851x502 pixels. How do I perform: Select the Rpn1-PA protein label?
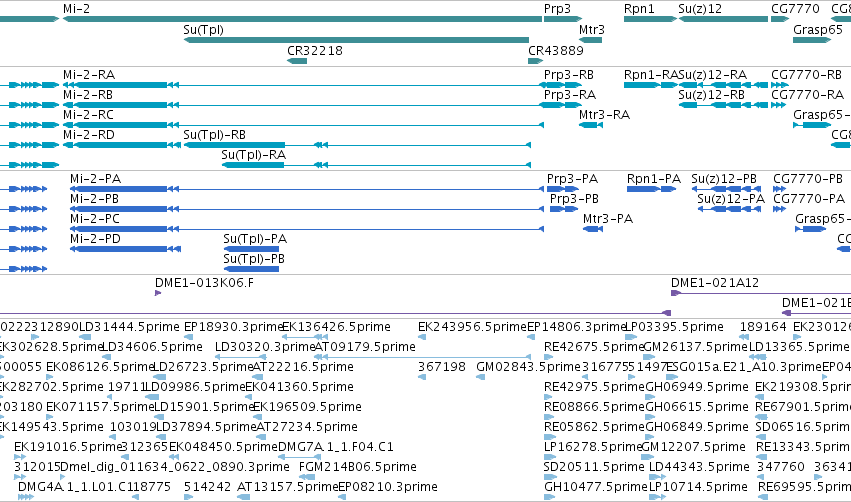654,179
